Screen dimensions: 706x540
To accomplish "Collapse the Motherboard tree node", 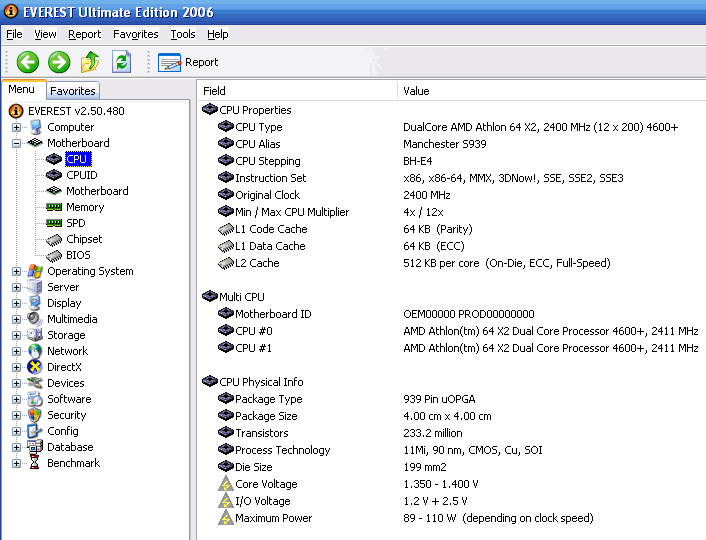I will 16,143.
